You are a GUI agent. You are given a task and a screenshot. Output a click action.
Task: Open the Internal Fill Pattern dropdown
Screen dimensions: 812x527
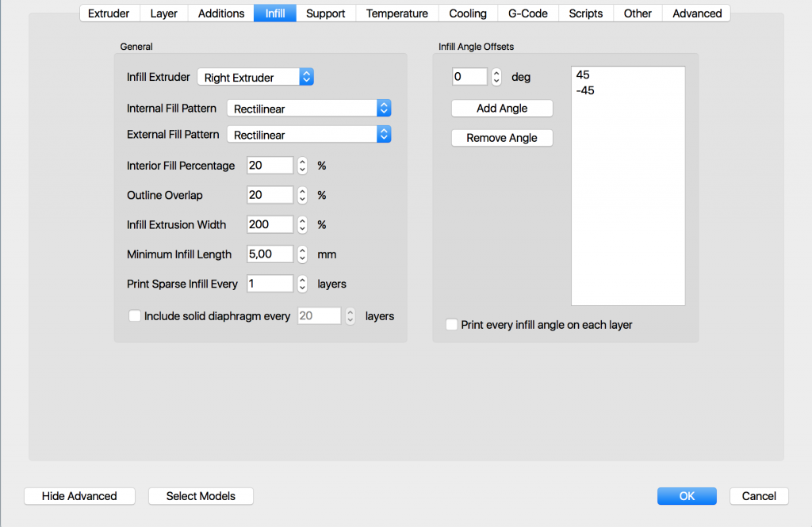click(x=308, y=109)
